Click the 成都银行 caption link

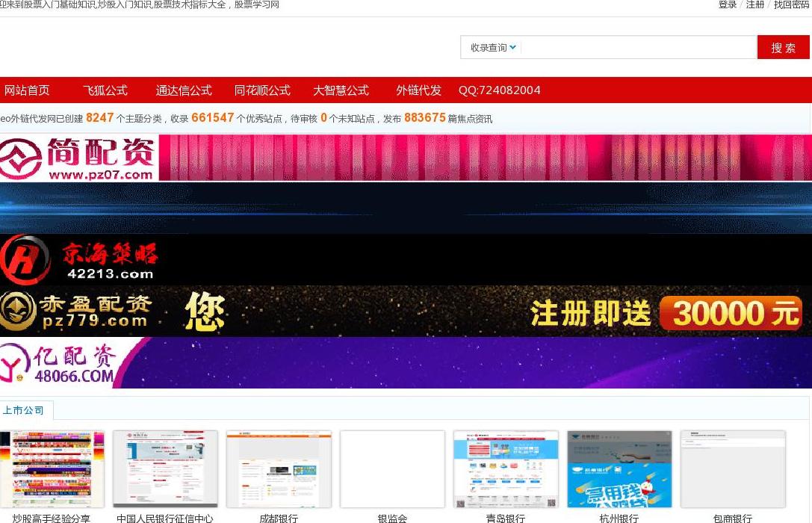(279, 518)
